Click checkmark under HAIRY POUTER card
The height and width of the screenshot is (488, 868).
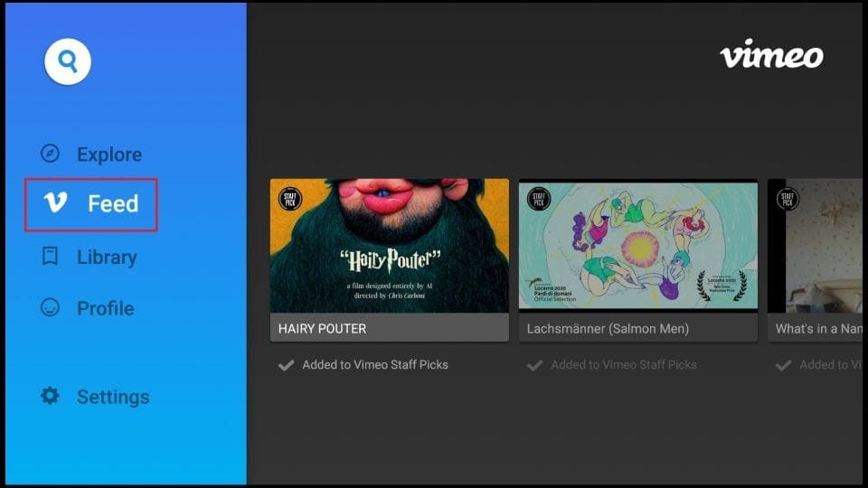pyautogui.click(x=287, y=365)
